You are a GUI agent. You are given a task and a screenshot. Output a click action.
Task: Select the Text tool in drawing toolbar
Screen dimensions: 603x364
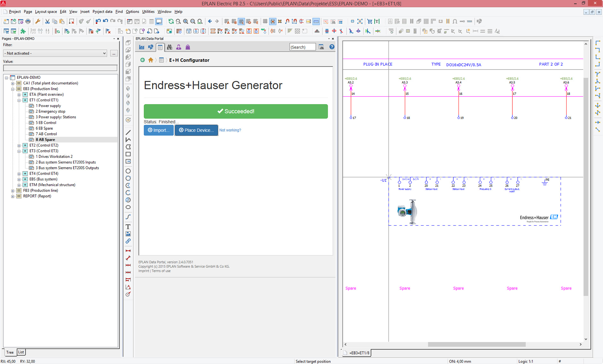coord(128,227)
